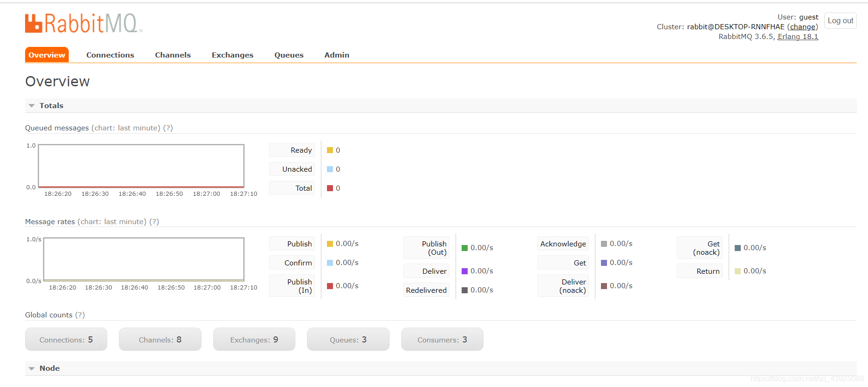Click the Get (noack) slate swatch
This screenshot has height=387, width=868.
tap(737, 248)
